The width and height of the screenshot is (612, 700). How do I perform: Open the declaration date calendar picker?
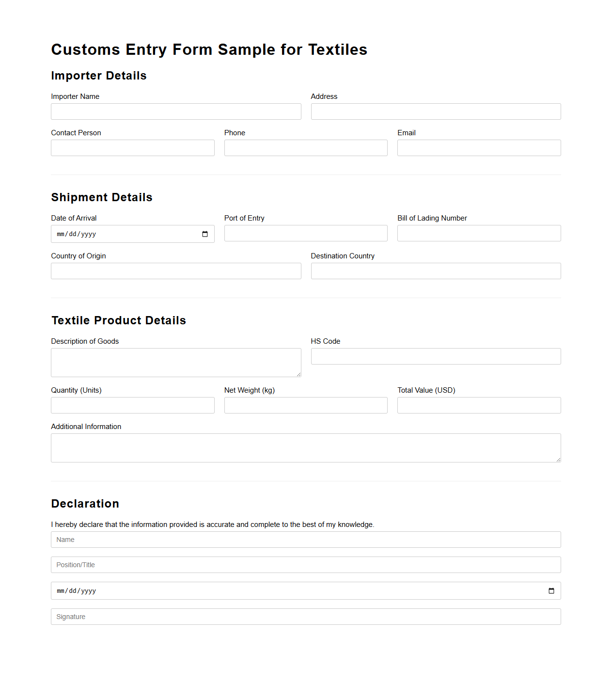pyautogui.click(x=551, y=590)
